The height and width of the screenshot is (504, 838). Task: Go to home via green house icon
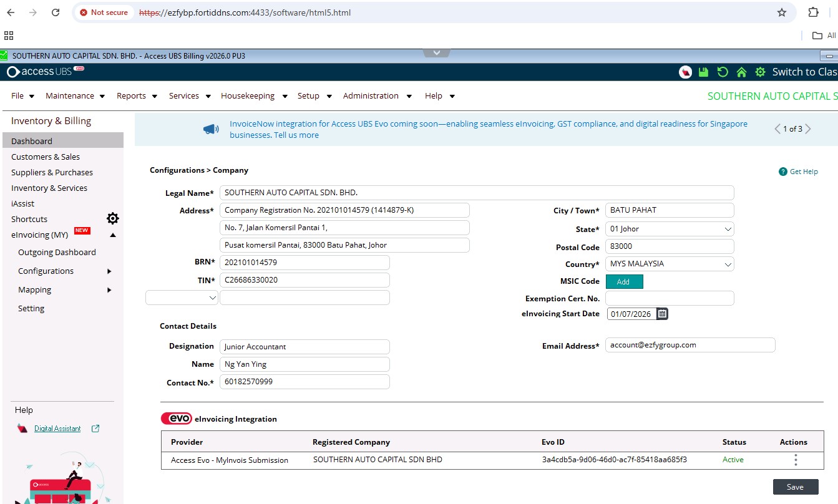pos(741,72)
